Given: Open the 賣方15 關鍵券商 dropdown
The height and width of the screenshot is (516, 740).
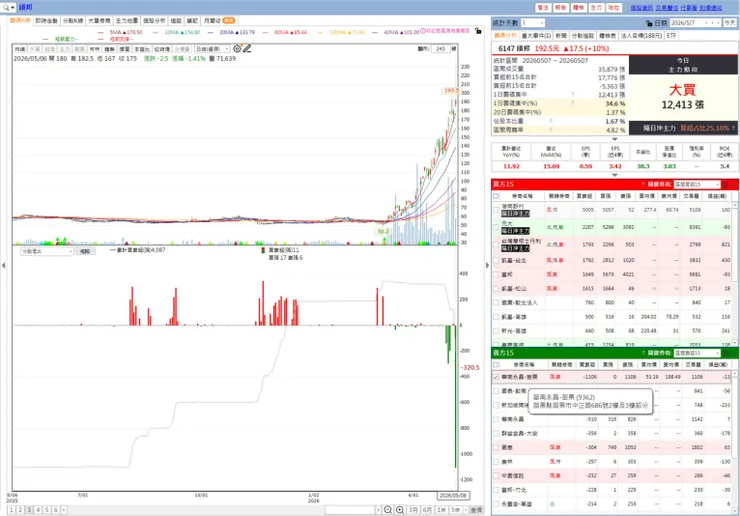Looking at the screenshot, I should click(697, 353).
